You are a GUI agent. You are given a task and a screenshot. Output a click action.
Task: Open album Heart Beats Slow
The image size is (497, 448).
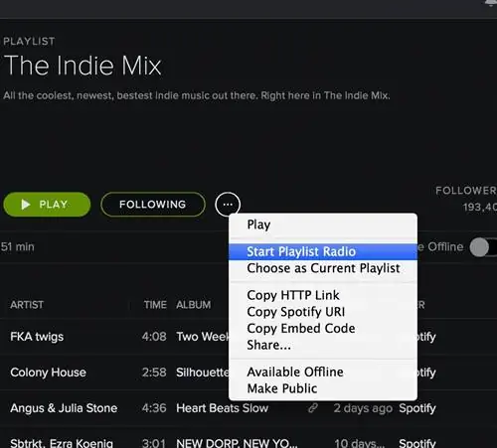click(x=222, y=408)
